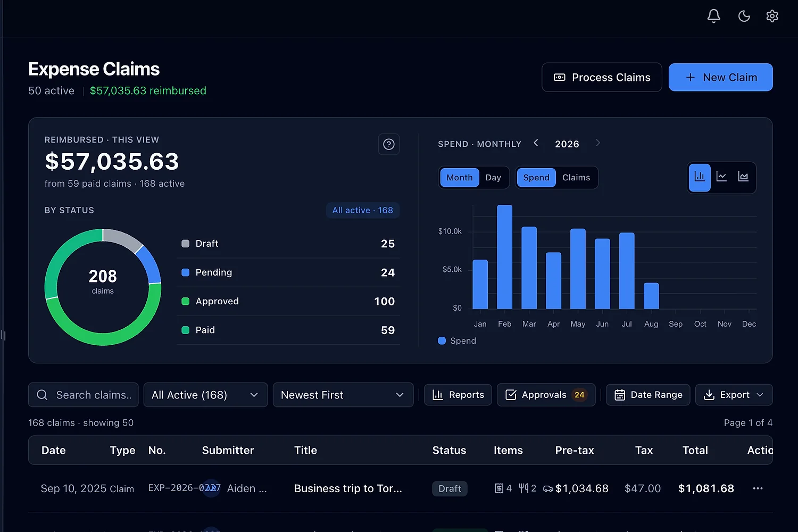
Task: Open Export dropdown menu
Action: tap(734, 395)
